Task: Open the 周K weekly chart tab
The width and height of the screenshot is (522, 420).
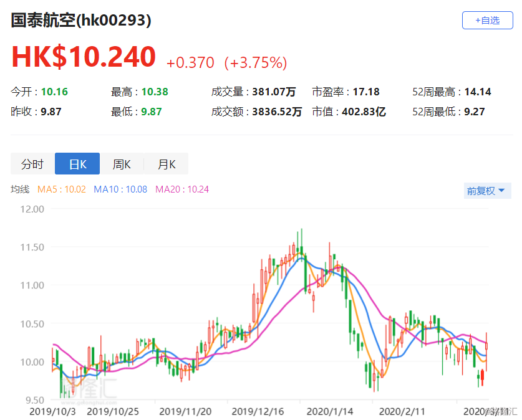Action: [x=122, y=164]
